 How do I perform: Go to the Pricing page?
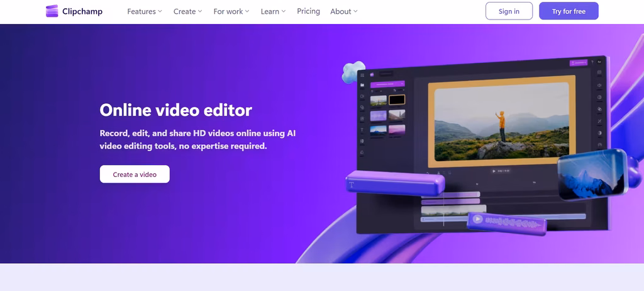308,11
